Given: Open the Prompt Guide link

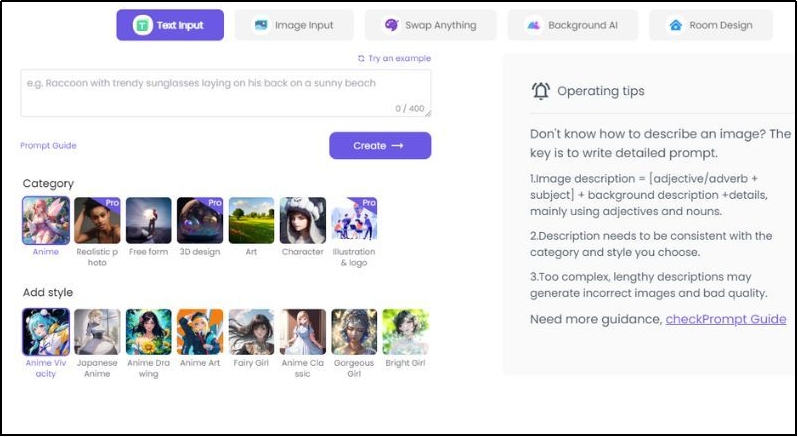Looking at the screenshot, I should 48,145.
